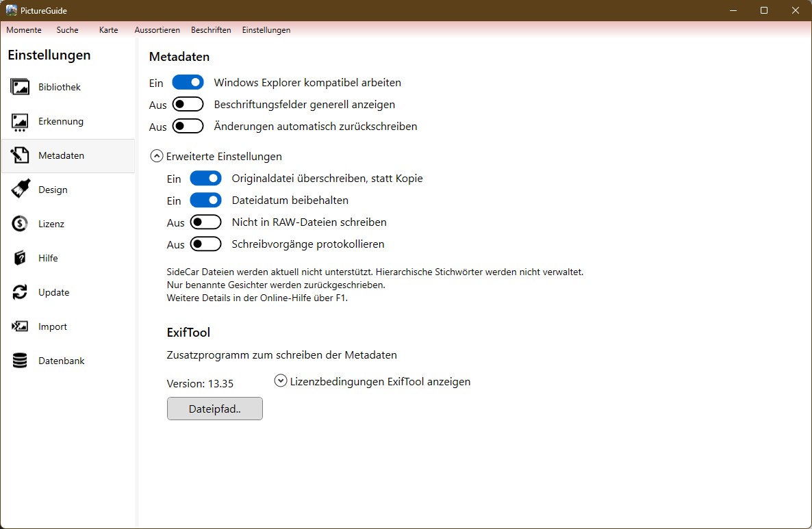The image size is (812, 529).
Task: Toggle off Dateidatum beibehalten
Action: coord(205,201)
